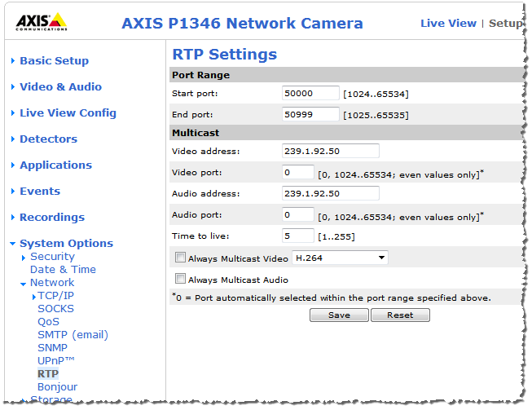Screen dimensions: 532x410
Task: Open TCP/IP settings
Action: tap(55, 296)
